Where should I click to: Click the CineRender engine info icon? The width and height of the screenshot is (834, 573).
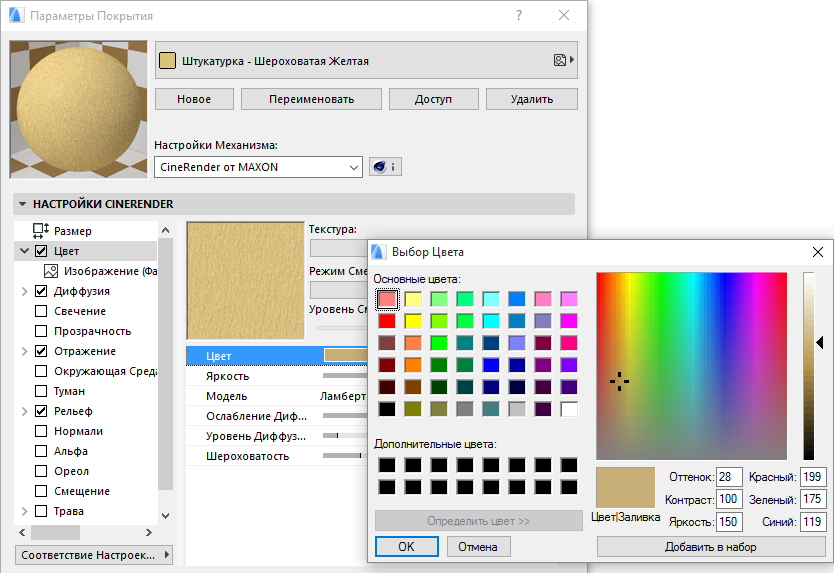point(385,167)
